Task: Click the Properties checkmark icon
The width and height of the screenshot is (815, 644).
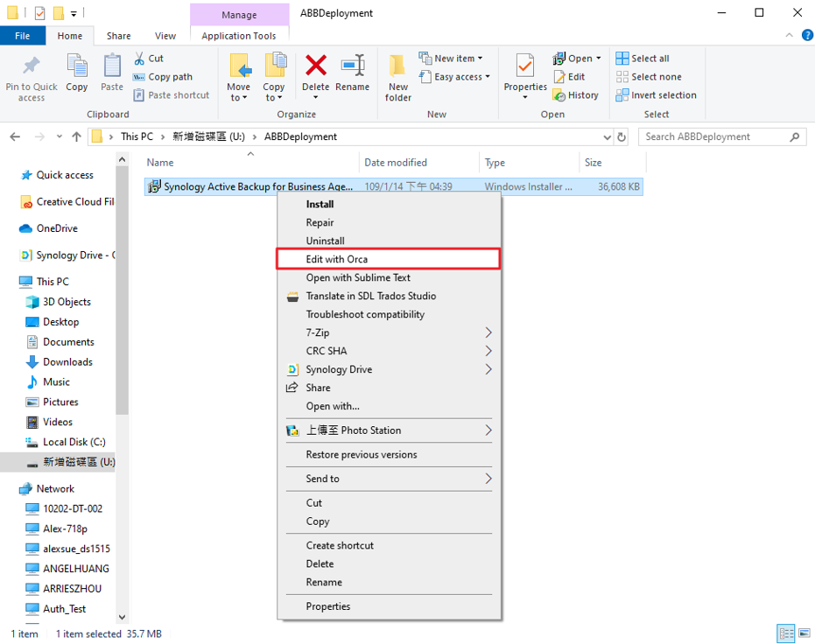Action: point(525,66)
